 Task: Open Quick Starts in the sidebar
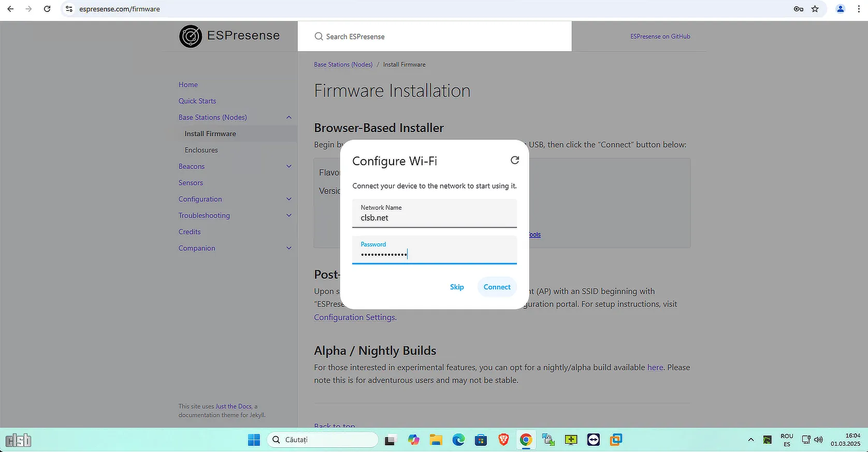197,101
